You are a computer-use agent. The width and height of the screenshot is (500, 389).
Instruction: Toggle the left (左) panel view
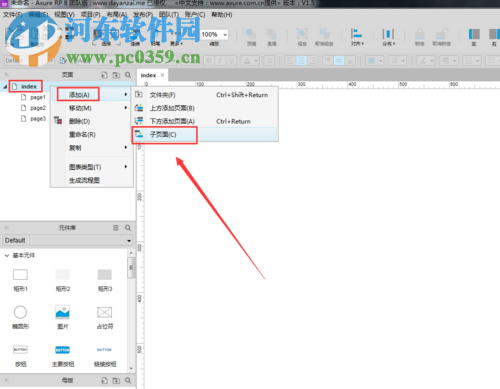[474, 37]
